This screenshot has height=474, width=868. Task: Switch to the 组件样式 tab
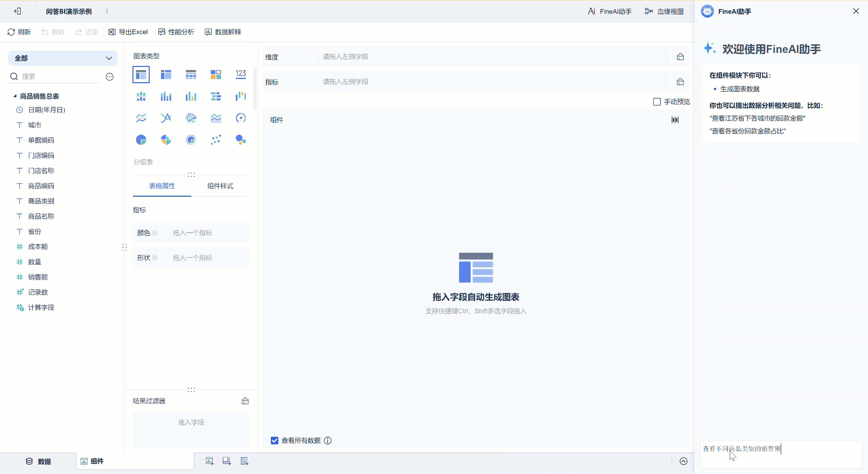pyautogui.click(x=220, y=186)
